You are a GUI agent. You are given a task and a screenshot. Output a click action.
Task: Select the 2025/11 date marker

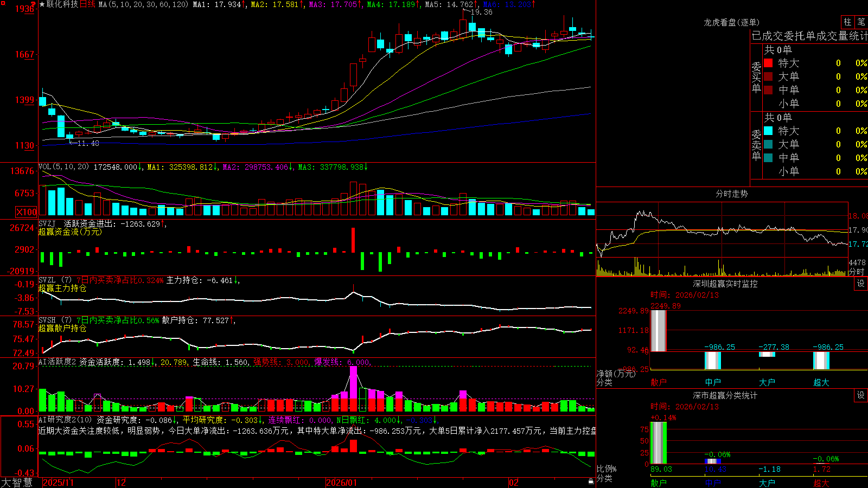[x=58, y=482]
